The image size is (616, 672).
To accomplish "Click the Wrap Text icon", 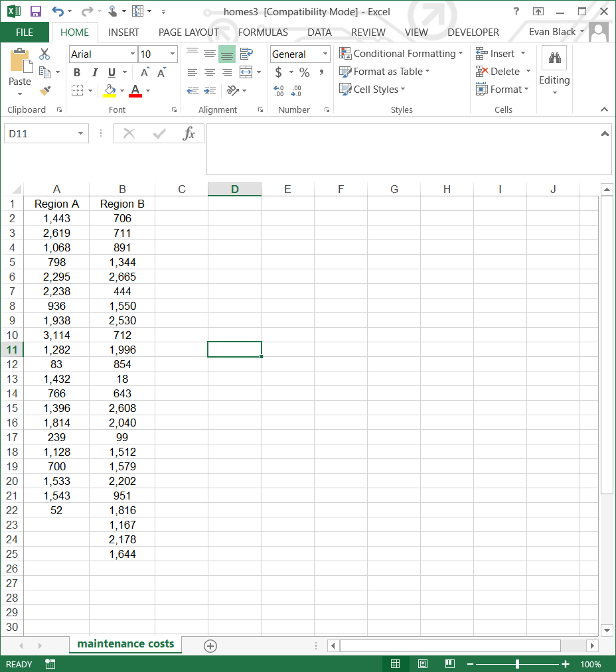I will tap(246, 54).
